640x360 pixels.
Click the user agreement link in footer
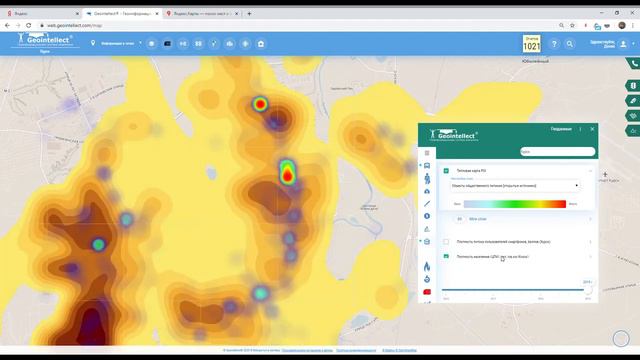click(x=307, y=350)
